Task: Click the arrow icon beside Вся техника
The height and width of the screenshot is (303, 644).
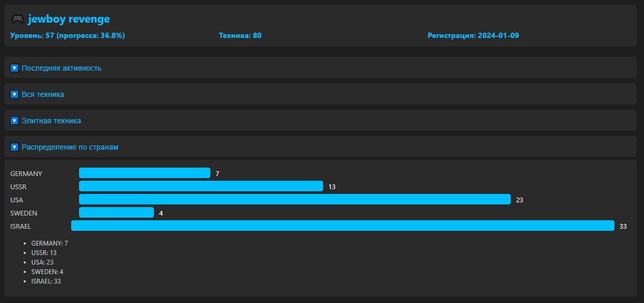Action: 15,94
